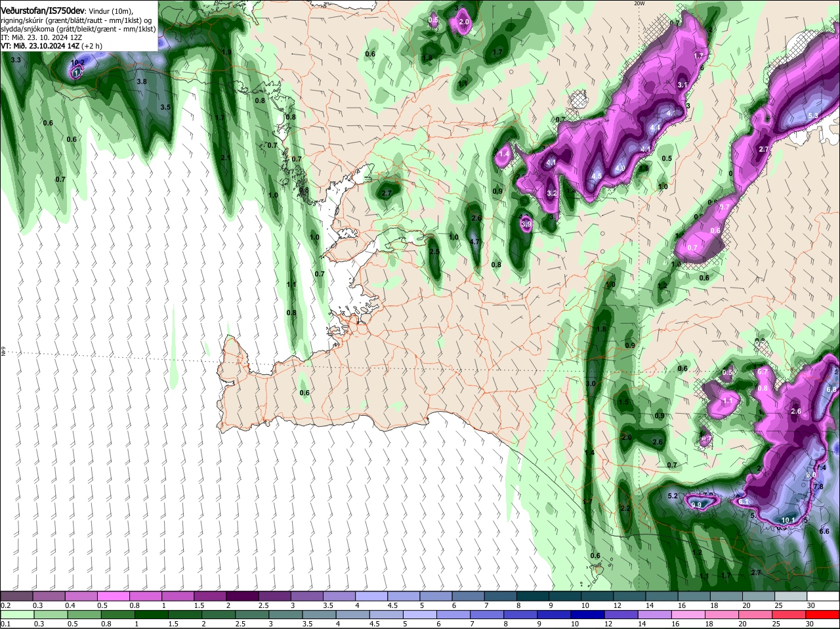The height and width of the screenshot is (629, 840).
Task: Click the snow legend swatch labeled 0.5
Action: coord(114,596)
